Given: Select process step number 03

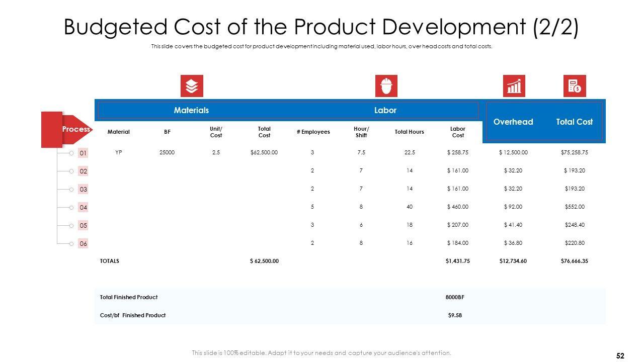Looking at the screenshot, I should click(x=83, y=189).
